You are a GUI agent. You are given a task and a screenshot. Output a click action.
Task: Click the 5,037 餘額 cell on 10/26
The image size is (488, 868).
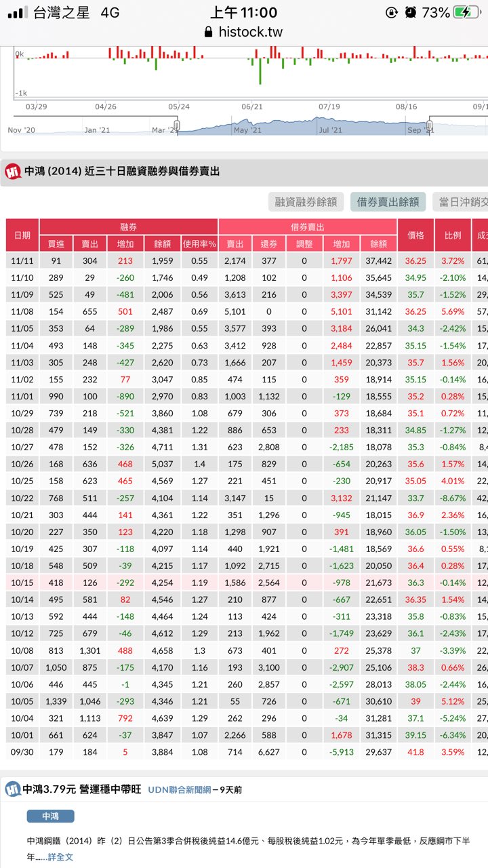tap(163, 464)
